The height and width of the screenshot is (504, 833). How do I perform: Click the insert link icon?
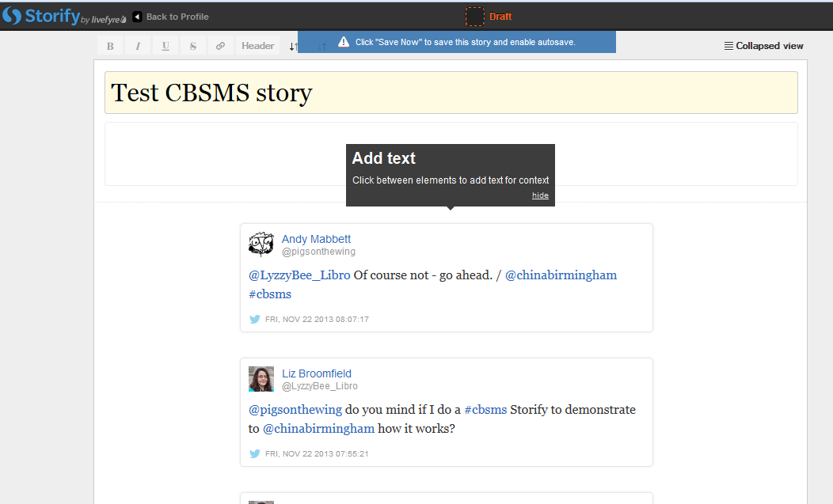tap(221, 46)
